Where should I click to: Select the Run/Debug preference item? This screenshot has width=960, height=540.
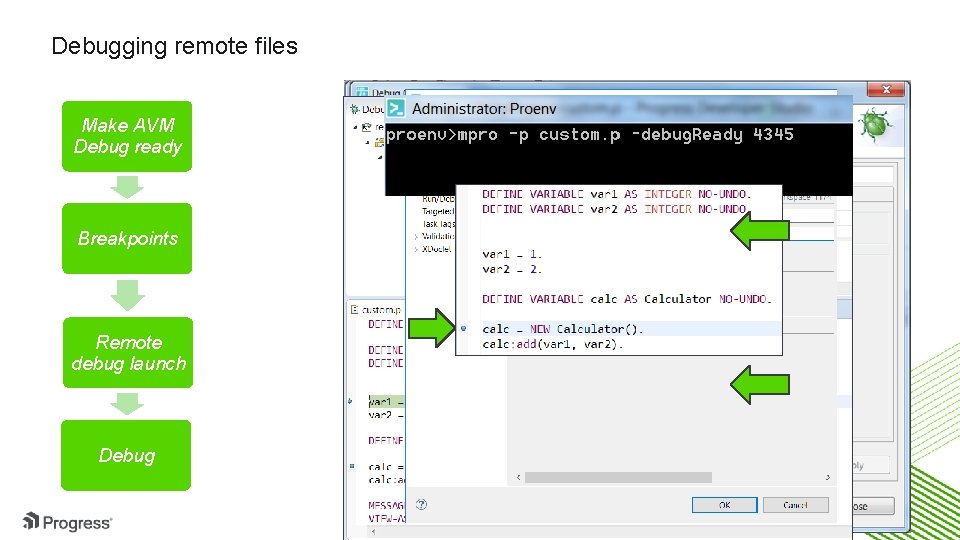pyautogui.click(x=438, y=199)
